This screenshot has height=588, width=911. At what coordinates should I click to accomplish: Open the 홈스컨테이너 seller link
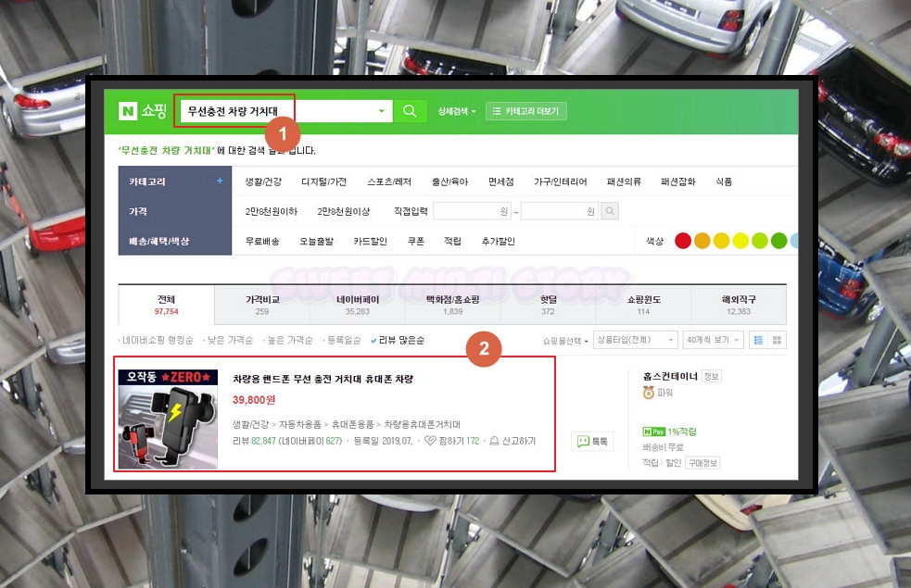(x=670, y=376)
